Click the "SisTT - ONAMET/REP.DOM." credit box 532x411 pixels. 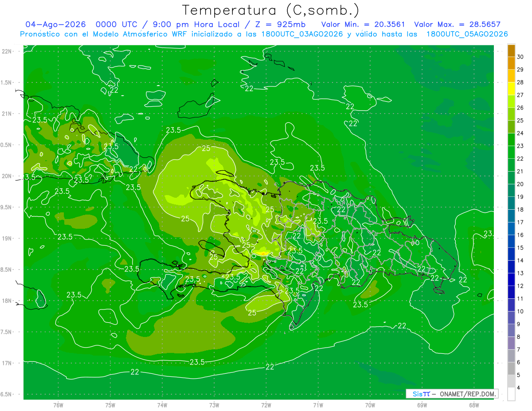[x=452, y=394]
